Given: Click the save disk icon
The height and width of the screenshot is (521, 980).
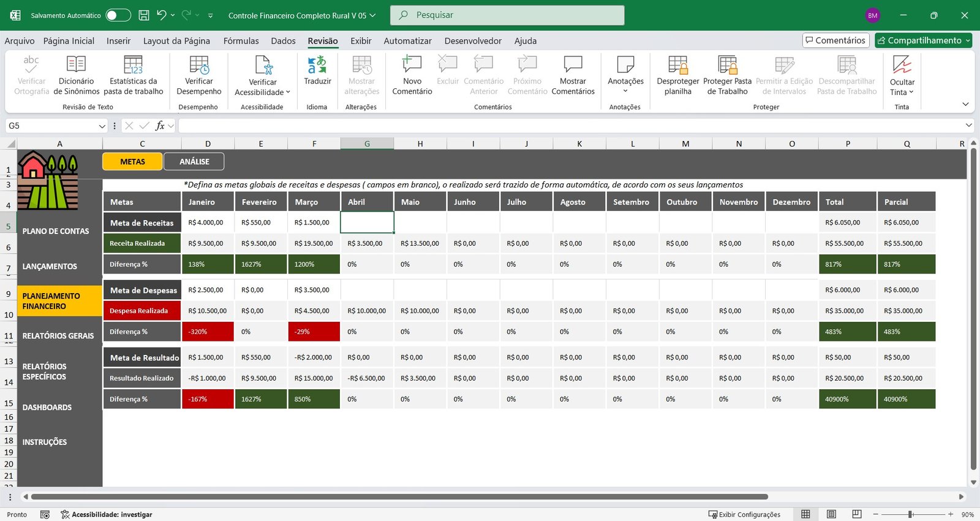Looking at the screenshot, I should (x=144, y=15).
